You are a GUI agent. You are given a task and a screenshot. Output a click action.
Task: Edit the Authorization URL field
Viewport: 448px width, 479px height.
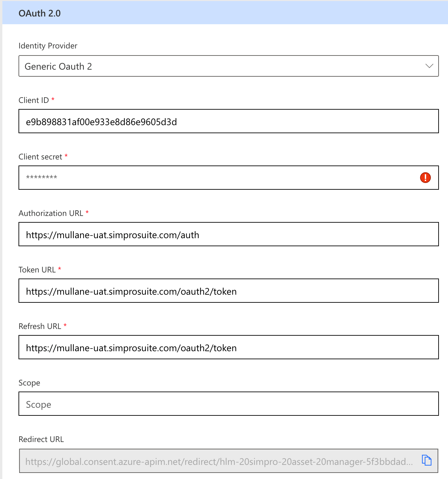pos(229,234)
